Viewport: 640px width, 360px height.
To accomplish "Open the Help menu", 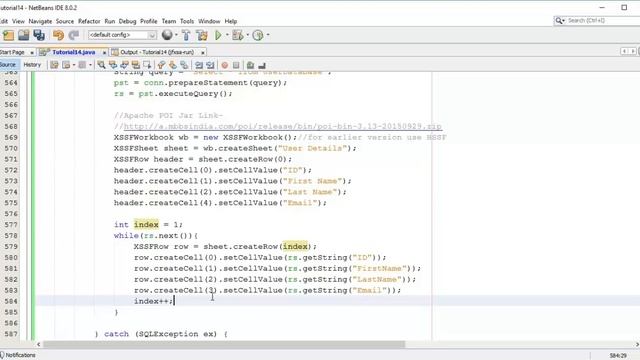I will (x=231, y=21).
